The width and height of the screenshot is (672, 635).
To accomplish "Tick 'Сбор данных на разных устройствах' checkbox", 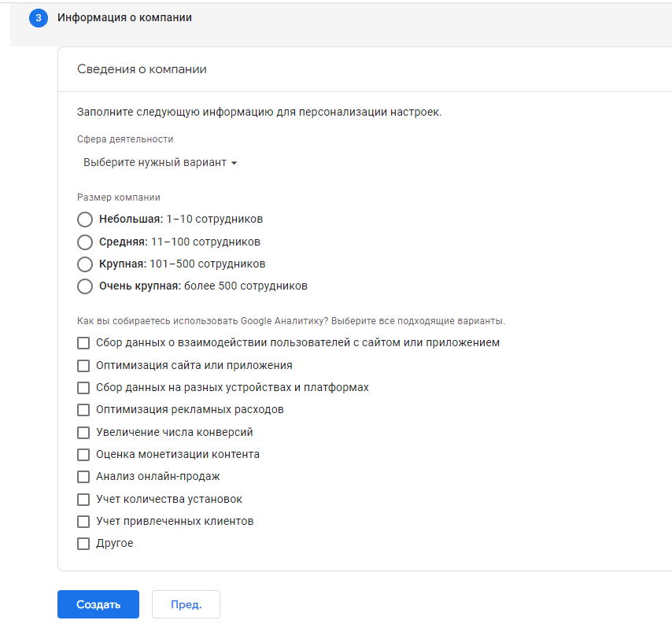I will pos(83,388).
